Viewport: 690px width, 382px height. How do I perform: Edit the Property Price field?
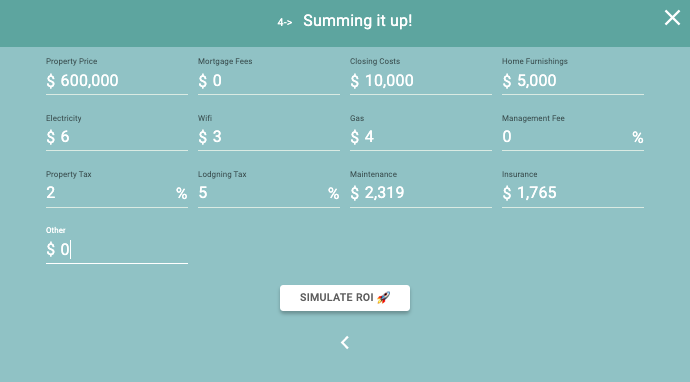(117, 81)
